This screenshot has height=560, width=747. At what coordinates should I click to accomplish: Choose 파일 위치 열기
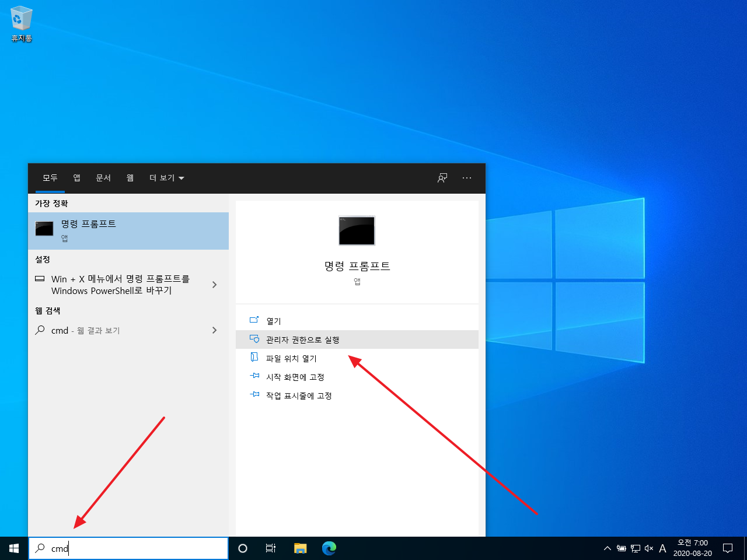(357, 358)
